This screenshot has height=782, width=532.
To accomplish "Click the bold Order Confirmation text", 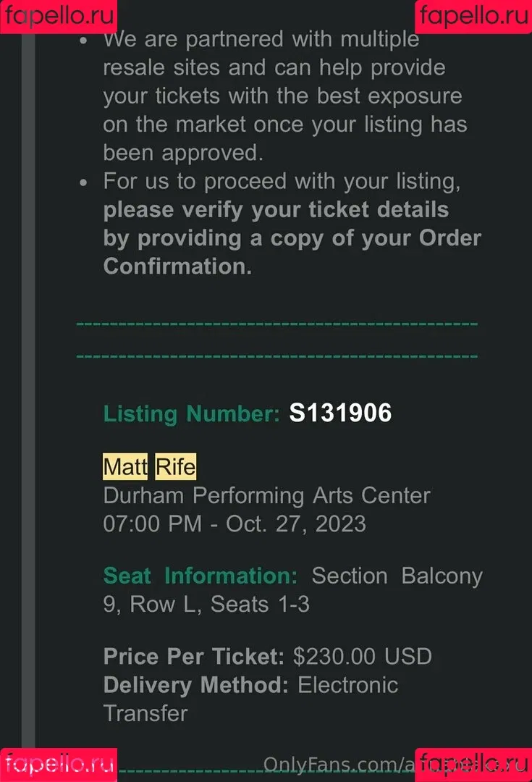I will [292, 253].
